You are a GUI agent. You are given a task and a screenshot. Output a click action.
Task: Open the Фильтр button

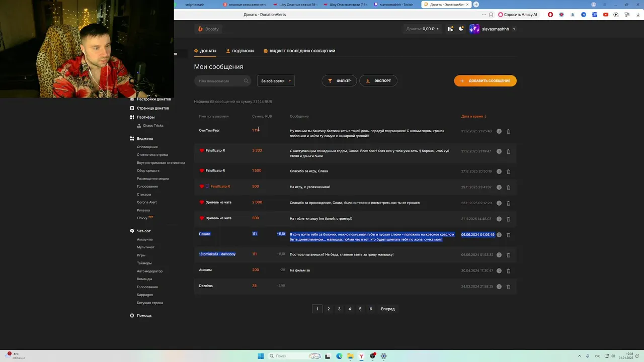coord(339,81)
